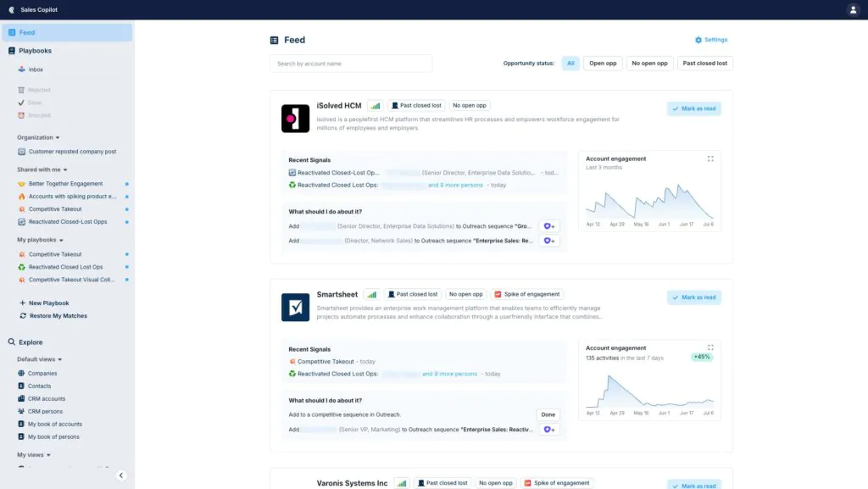Collapse the My views group
Image resolution: width=868 pixels, height=489 pixels.
click(x=34, y=455)
